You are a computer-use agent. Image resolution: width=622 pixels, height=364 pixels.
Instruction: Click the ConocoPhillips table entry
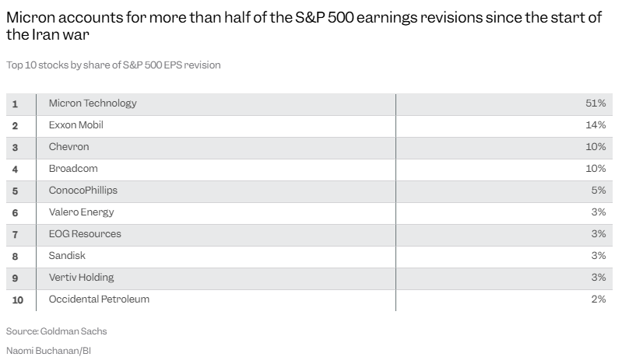(x=83, y=191)
